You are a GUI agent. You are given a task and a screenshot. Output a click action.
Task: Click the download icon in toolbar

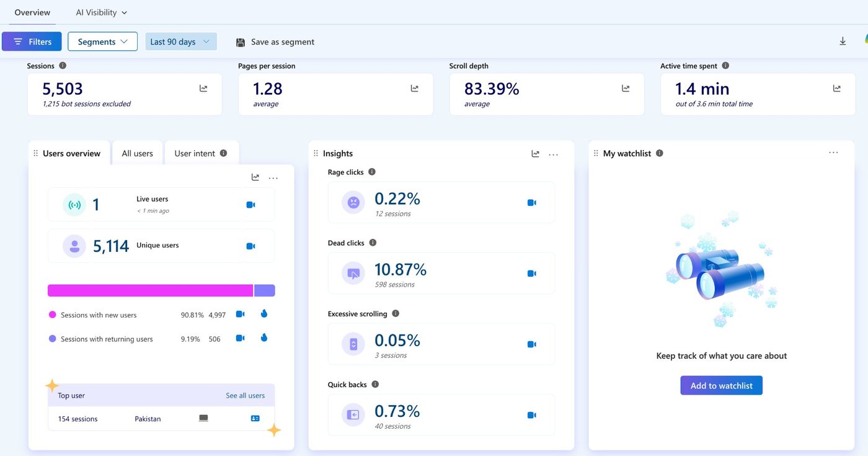pyautogui.click(x=843, y=42)
